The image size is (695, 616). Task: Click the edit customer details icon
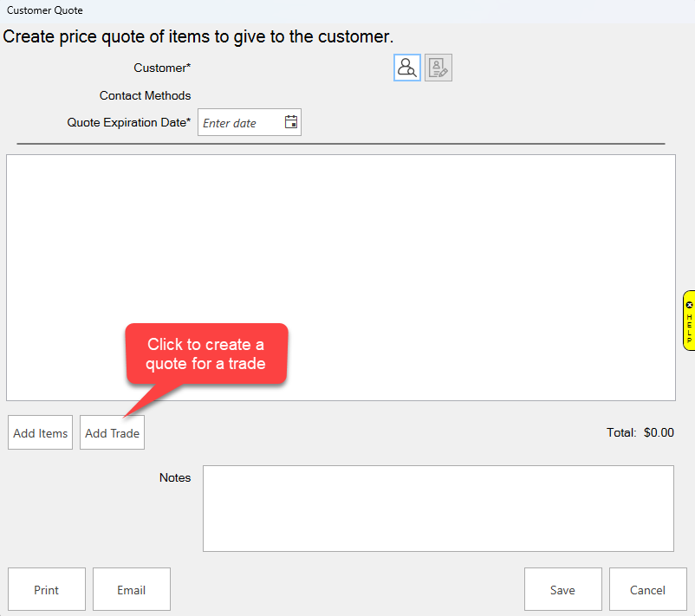438,68
